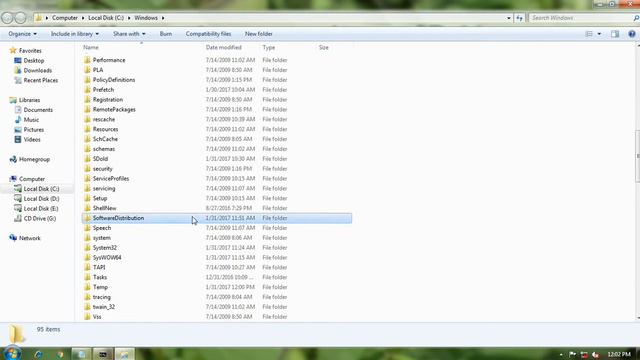The image size is (640, 360).
Task: Select the Speech folder name
Action: pyautogui.click(x=102, y=228)
